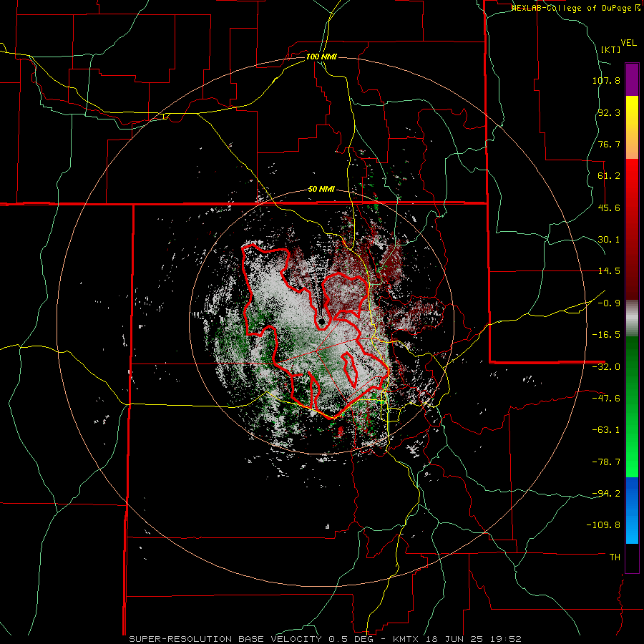Click the -16.5 velocity scale value
Image resolution: width=644 pixels, height=644 pixels.
(606, 335)
